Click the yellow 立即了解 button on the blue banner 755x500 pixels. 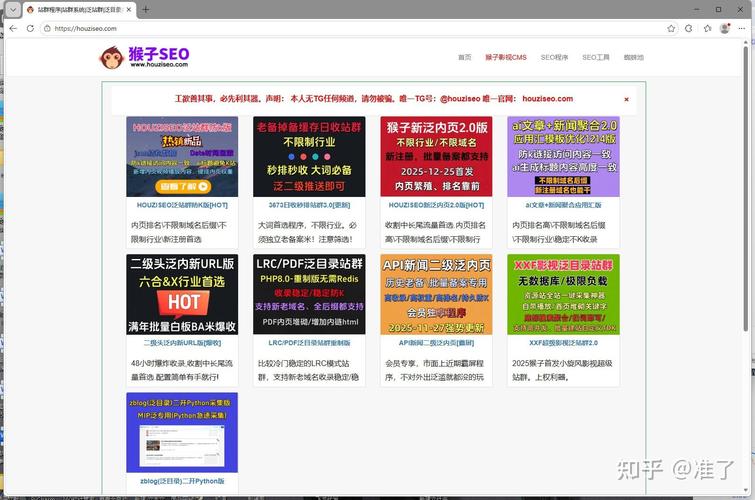click(183, 186)
